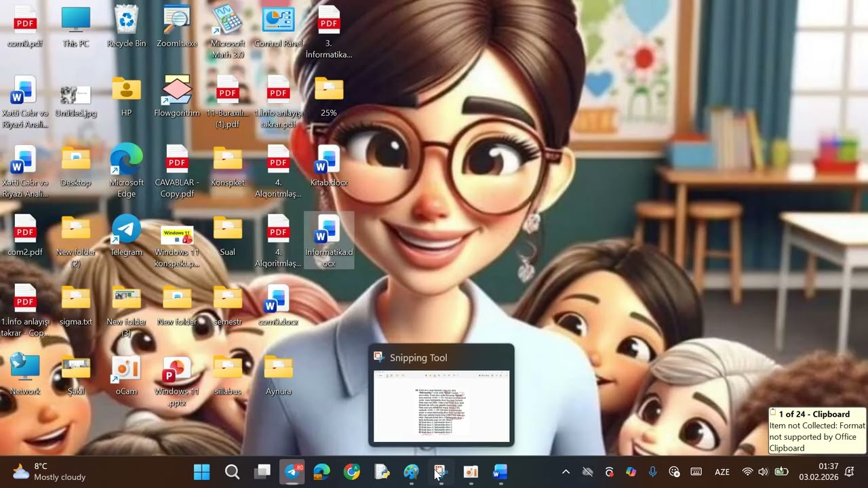Switch to Paint on taskbar
This screenshot has height=488, width=868.
point(412,472)
